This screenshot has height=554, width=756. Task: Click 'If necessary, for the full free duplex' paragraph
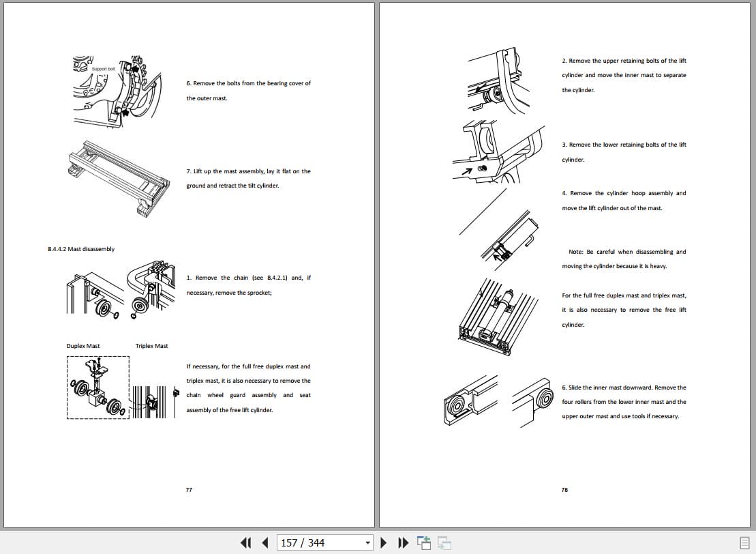point(248,388)
